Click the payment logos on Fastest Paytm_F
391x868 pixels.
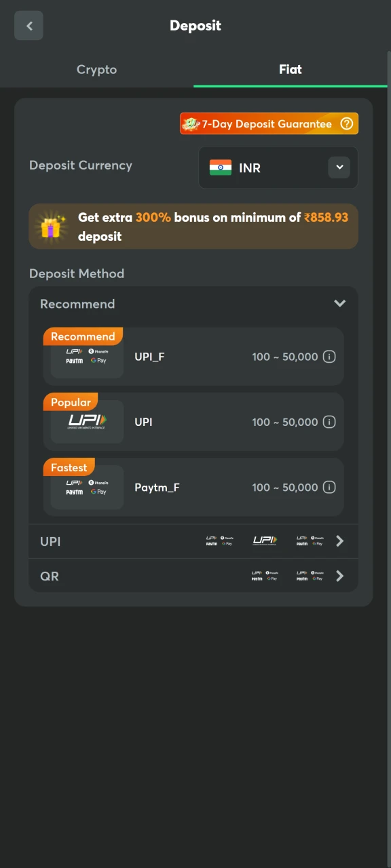(x=87, y=487)
